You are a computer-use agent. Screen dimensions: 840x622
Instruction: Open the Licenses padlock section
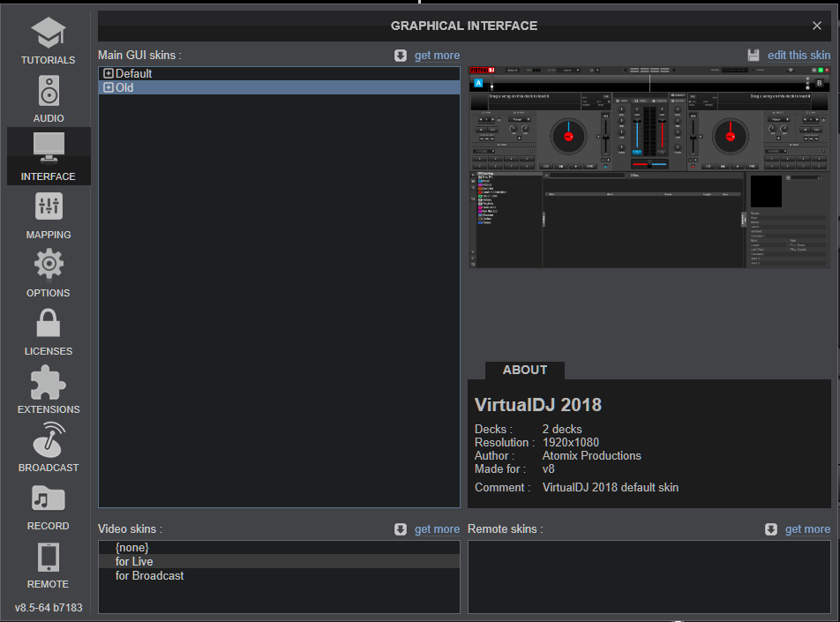pos(49,332)
